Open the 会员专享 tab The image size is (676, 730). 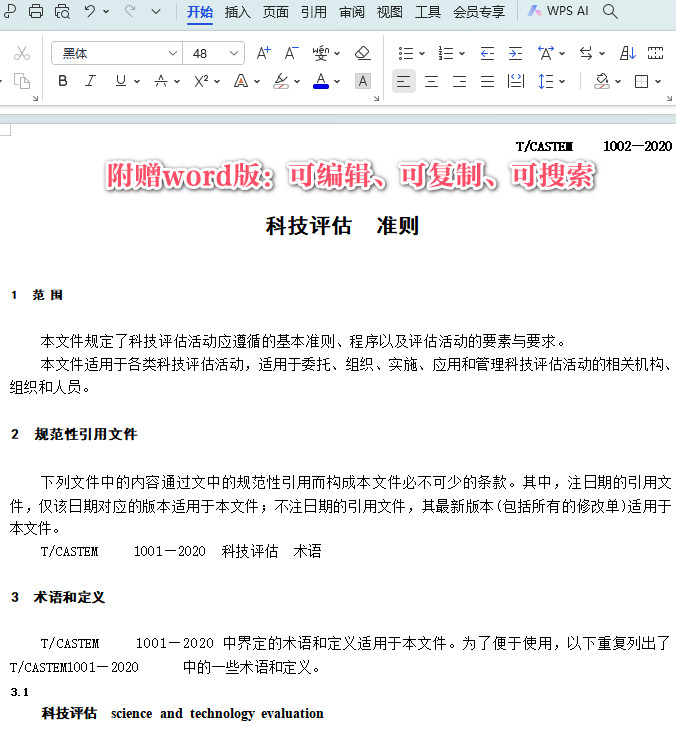[x=479, y=12]
